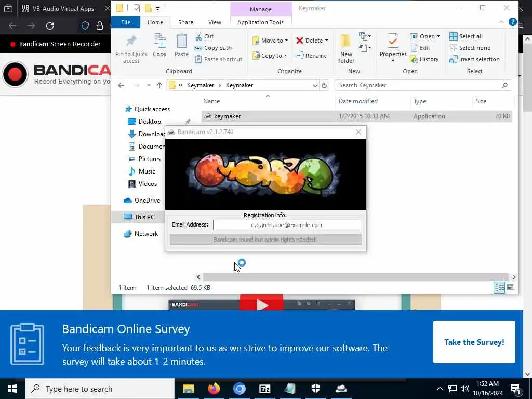
Task: Create a New folder
Action: pyautogui.click(x=345, y=48)
